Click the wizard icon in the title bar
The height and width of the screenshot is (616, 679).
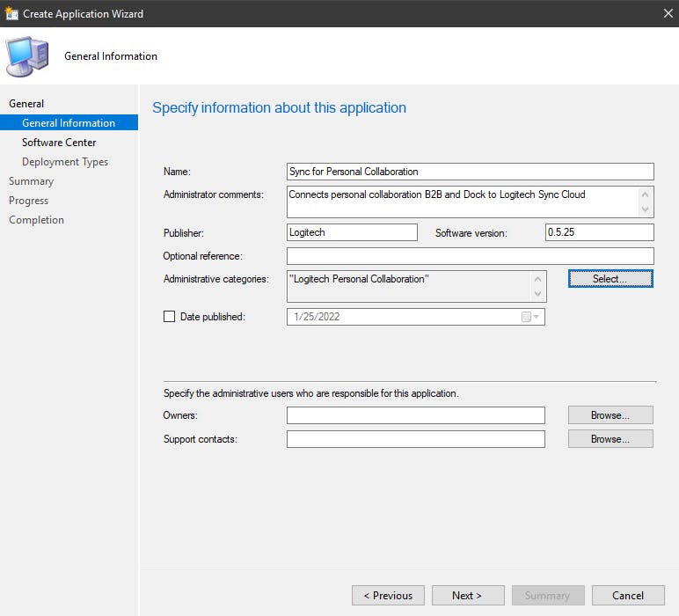click(11, 13)
